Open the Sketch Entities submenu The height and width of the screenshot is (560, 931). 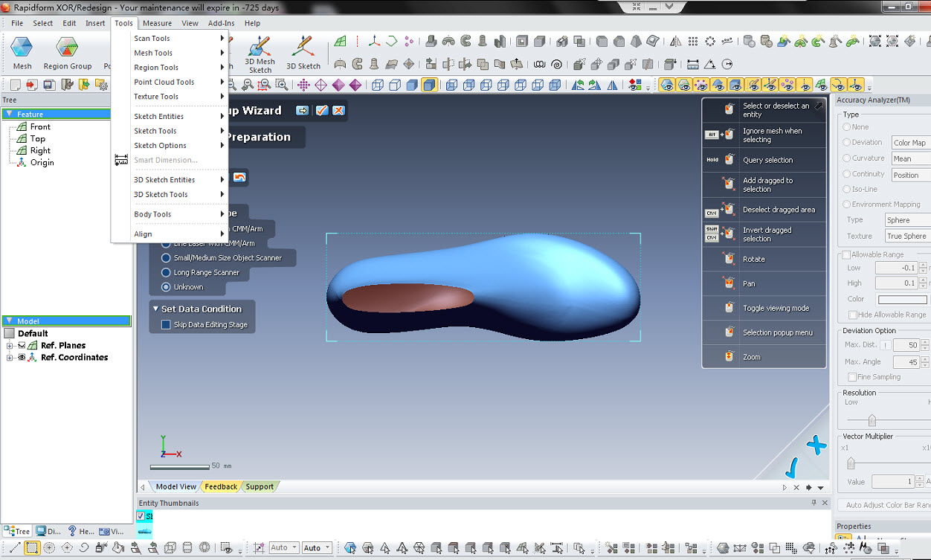tap(178, 116)
